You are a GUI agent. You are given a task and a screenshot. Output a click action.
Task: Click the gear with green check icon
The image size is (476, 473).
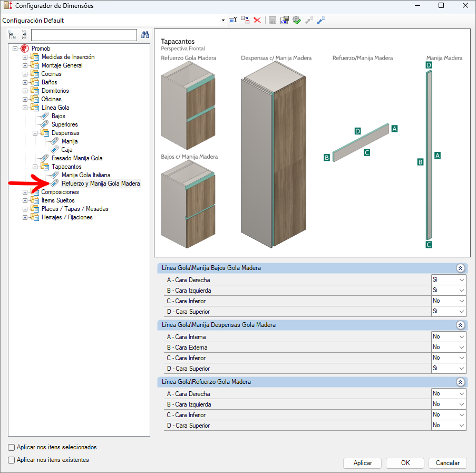pos(297,21)
